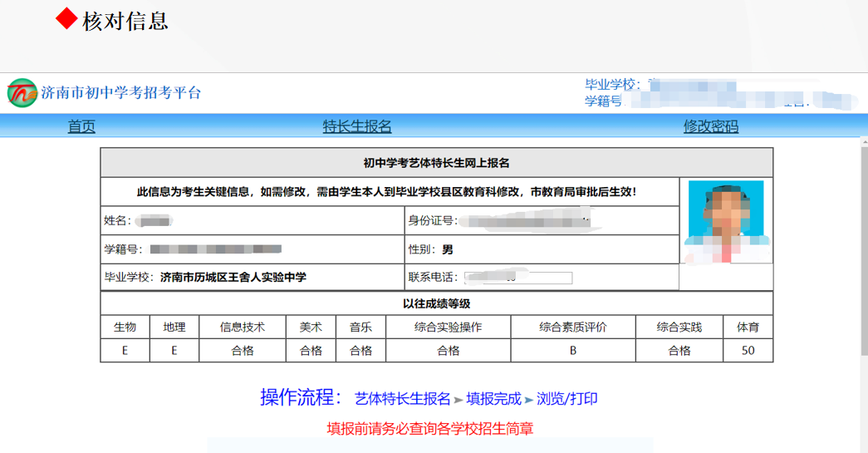Viewport: 868px width, 453px height.
Task: Click the 初中学考艺体特长生网上报名 table title
Action: pos(436,163)
